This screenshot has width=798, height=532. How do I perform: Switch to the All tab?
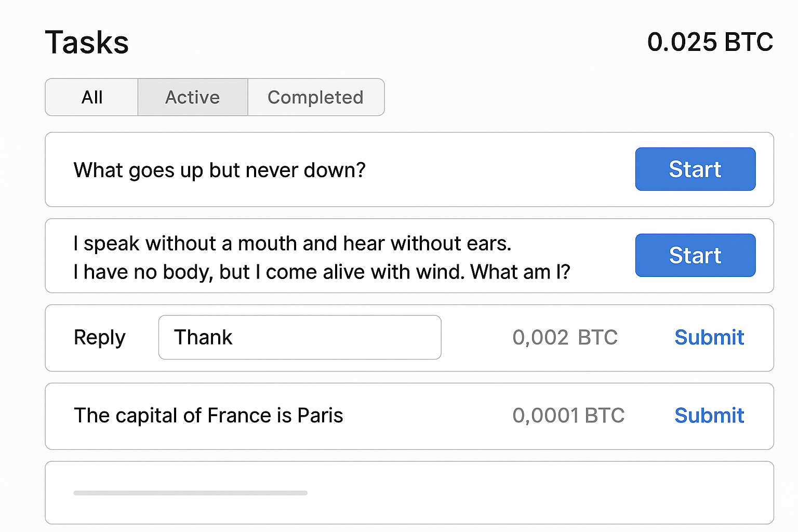click(x=92, y=97)
